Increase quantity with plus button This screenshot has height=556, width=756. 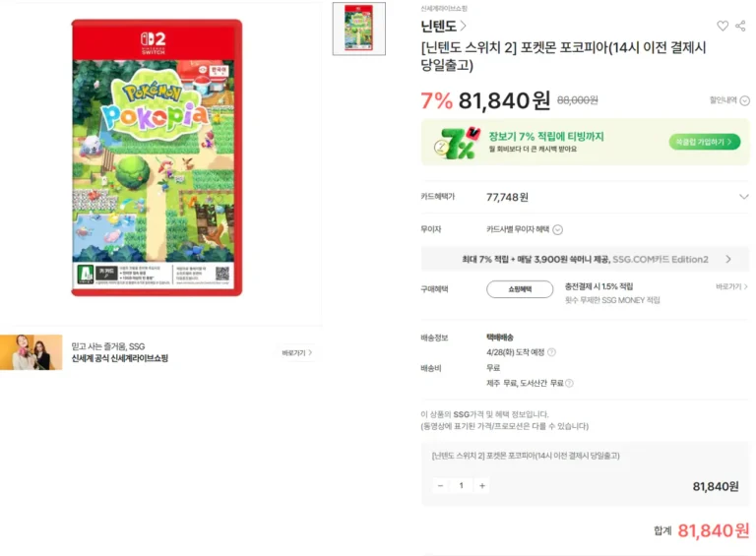click(482, 486)
